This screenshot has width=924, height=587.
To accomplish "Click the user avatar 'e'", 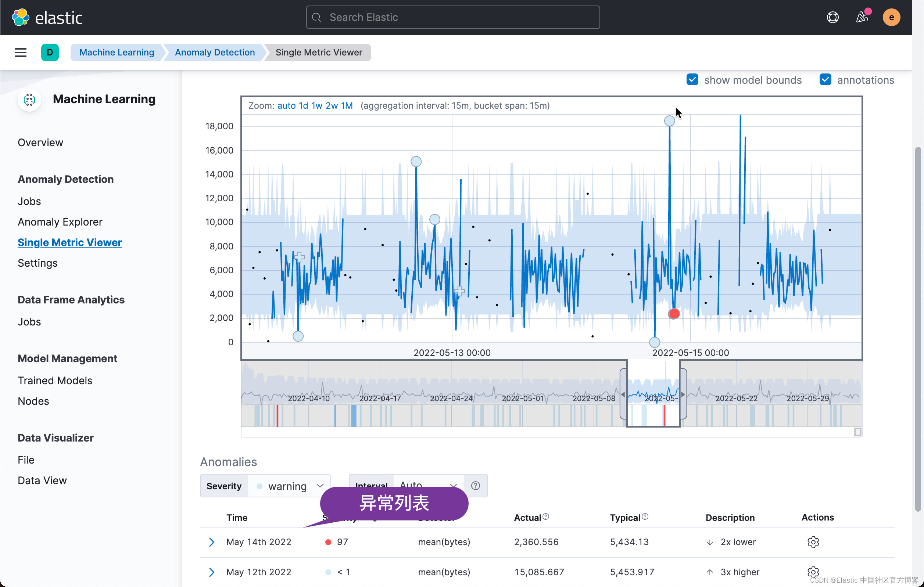I will (x=891, y=18).
